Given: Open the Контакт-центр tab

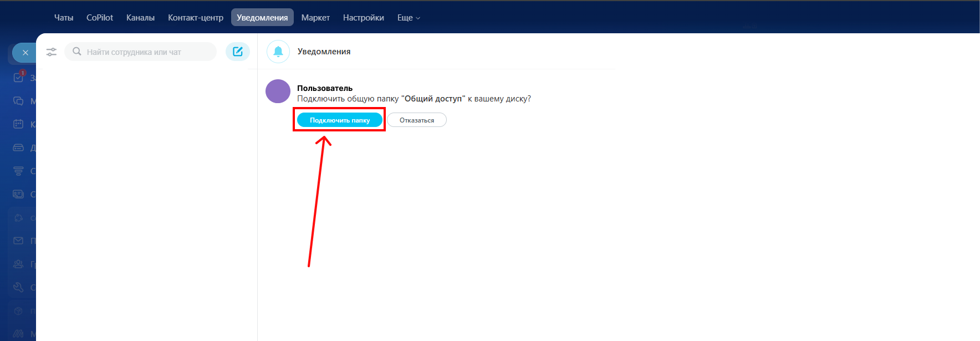Looking at the screenshot, I should point(196,18).
